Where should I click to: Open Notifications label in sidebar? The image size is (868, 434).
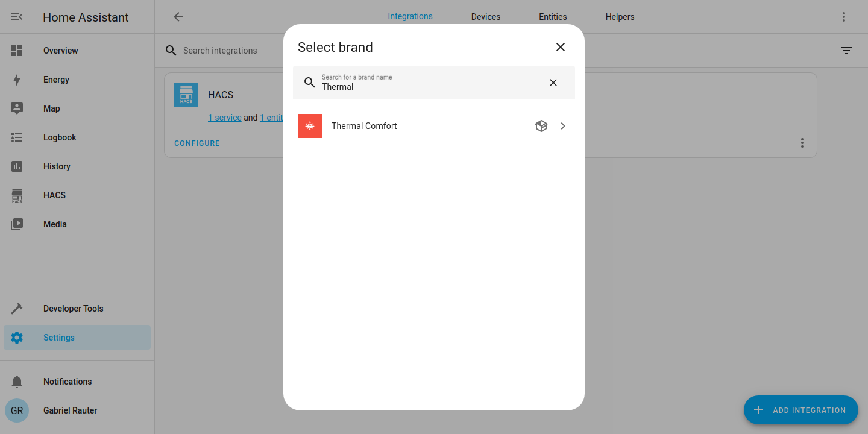click(68, 382)
